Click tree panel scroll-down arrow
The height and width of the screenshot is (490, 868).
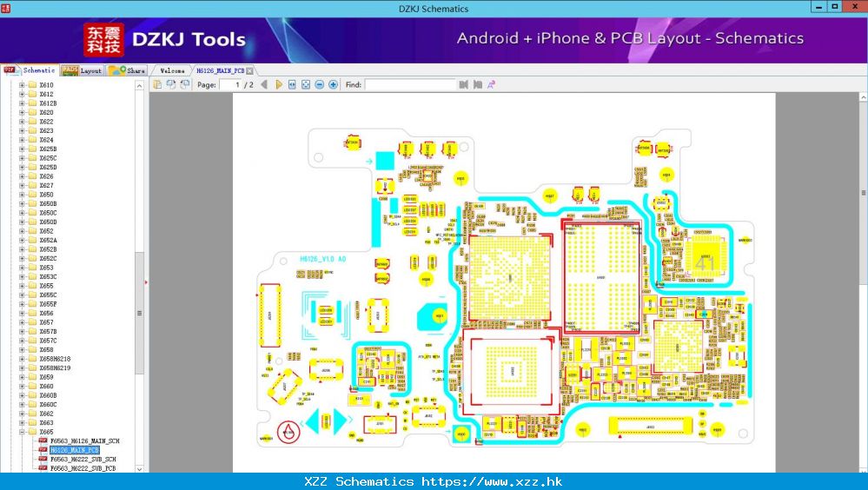pos(140,468)
